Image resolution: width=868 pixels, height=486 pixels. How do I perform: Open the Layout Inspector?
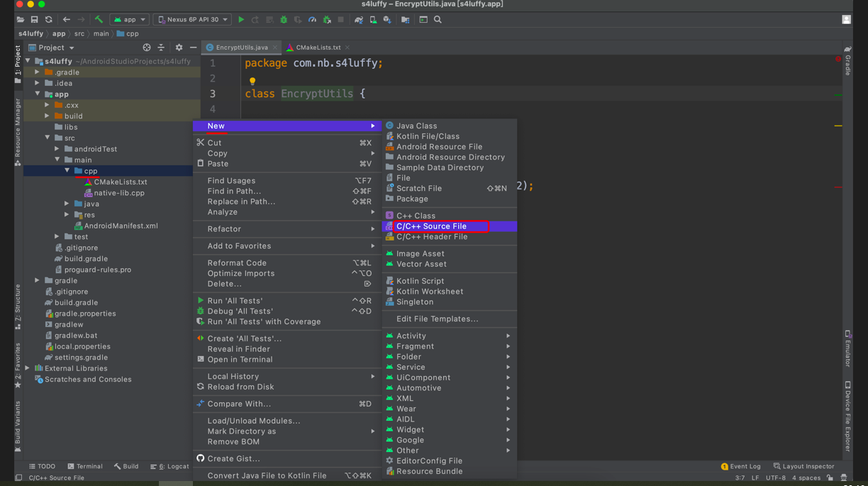click(803, 467)
